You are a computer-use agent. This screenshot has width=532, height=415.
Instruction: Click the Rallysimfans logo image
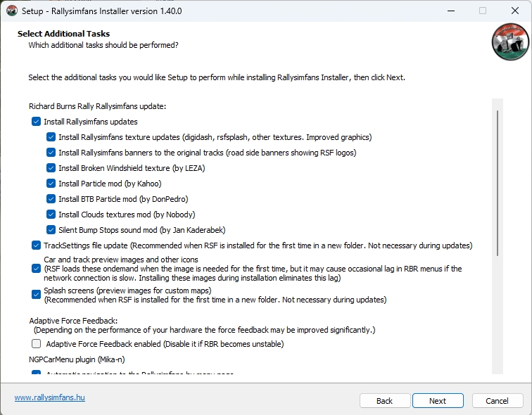(x=509, y=41)
